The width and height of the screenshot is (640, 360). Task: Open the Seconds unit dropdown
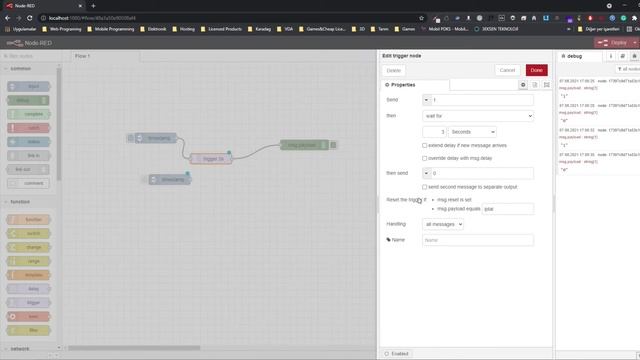pyautogui.click(x=472, y=132)
